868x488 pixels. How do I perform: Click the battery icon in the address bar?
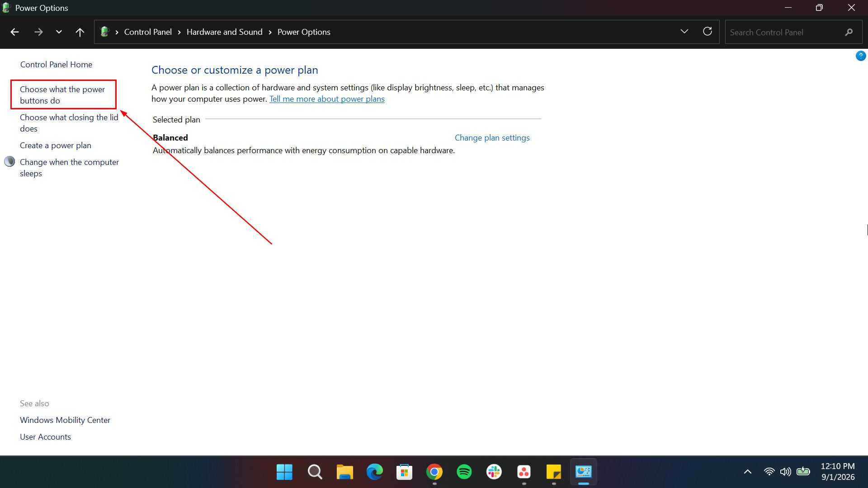tap(104, 32)
